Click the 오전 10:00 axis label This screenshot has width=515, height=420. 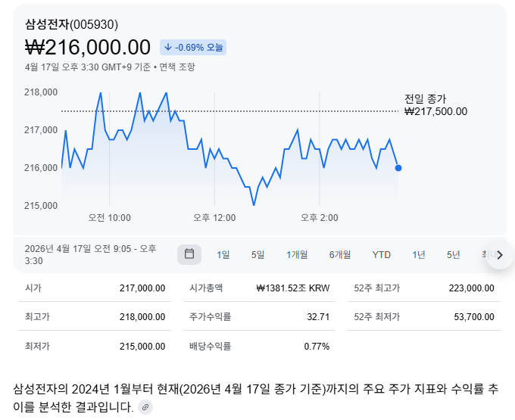tap(109, 217)
